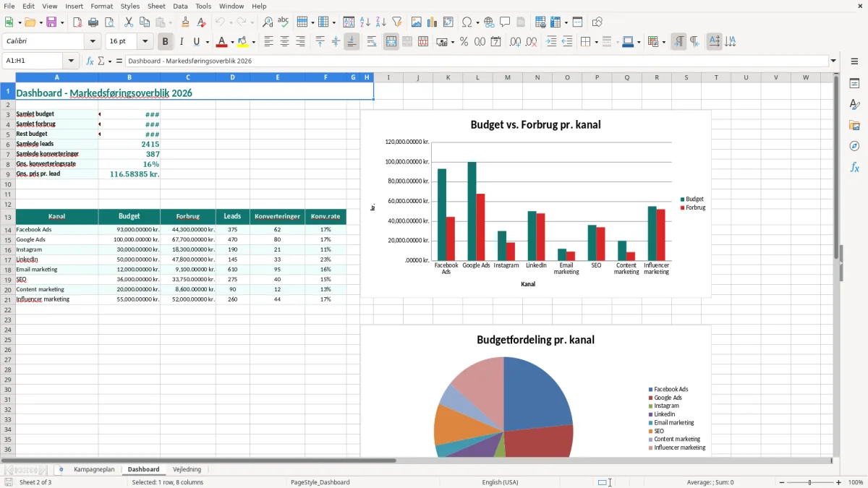Click the Format as Percent icon
The width and height of the screenshot is (868, 488).
464,42
